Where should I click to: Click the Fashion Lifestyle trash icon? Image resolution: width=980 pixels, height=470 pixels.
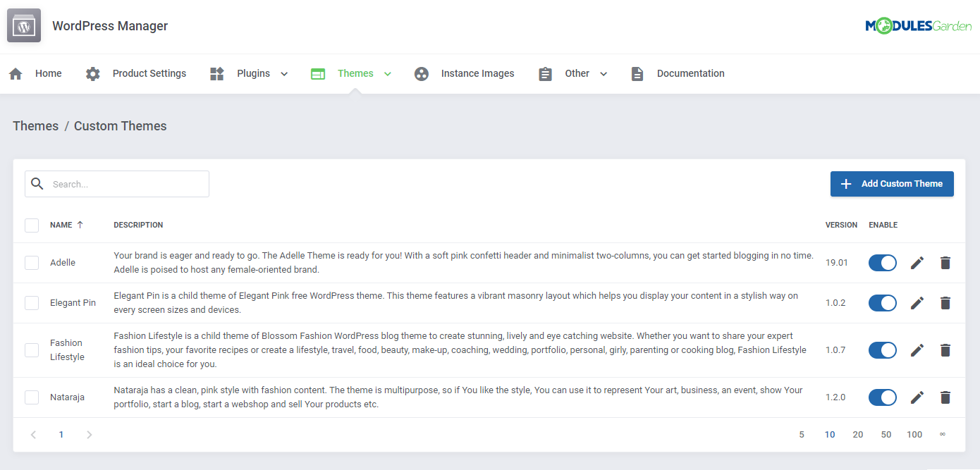[x=945, y=350]
